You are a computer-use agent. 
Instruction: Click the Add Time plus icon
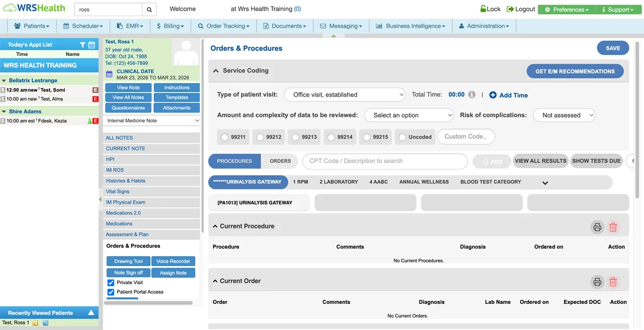click(492, 95)
